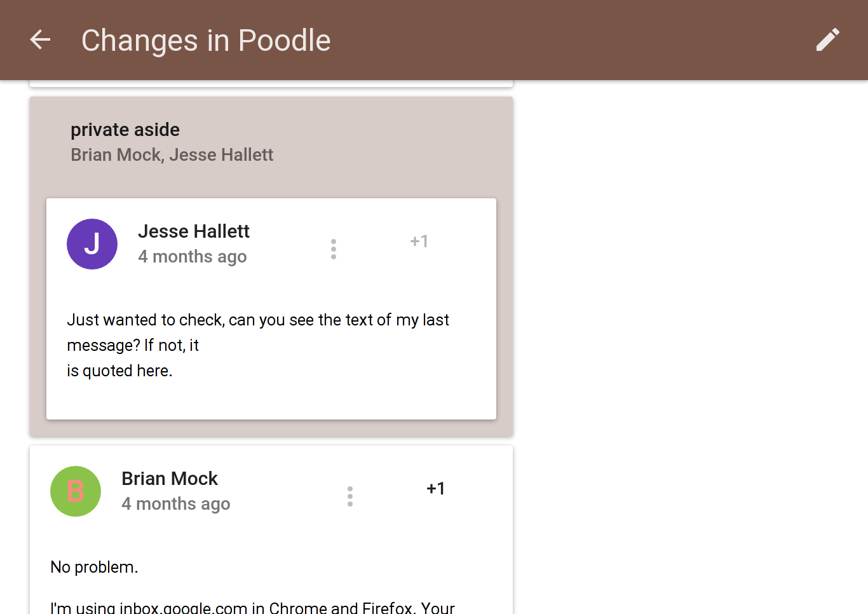Click the is quoted here. line
Image resolution: width=868 pixels, height=614 pixels.
point(119,371)
